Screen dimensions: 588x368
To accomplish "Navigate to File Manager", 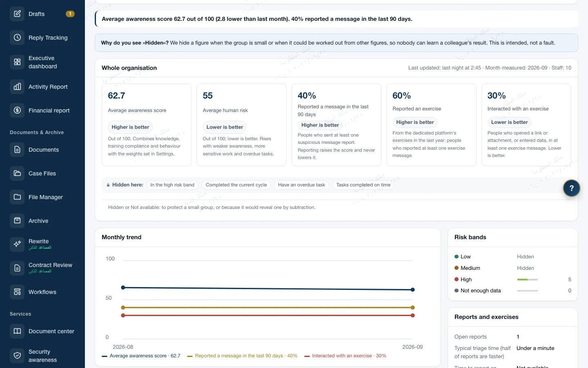I will [42, 197].
